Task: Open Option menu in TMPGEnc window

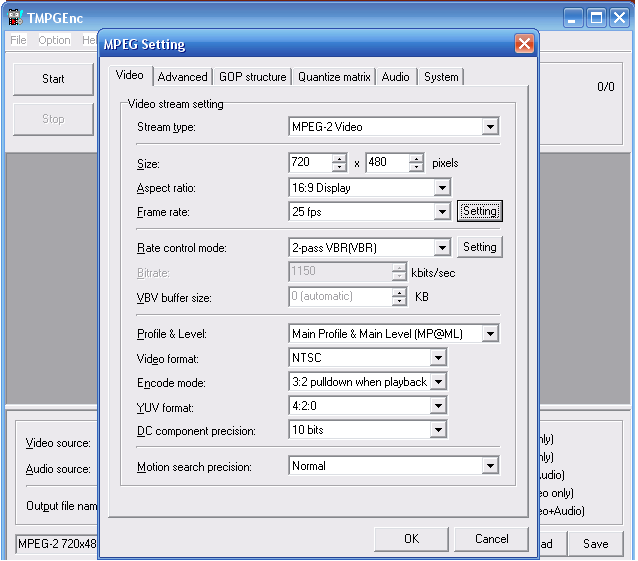Action: tap(54, 40)
